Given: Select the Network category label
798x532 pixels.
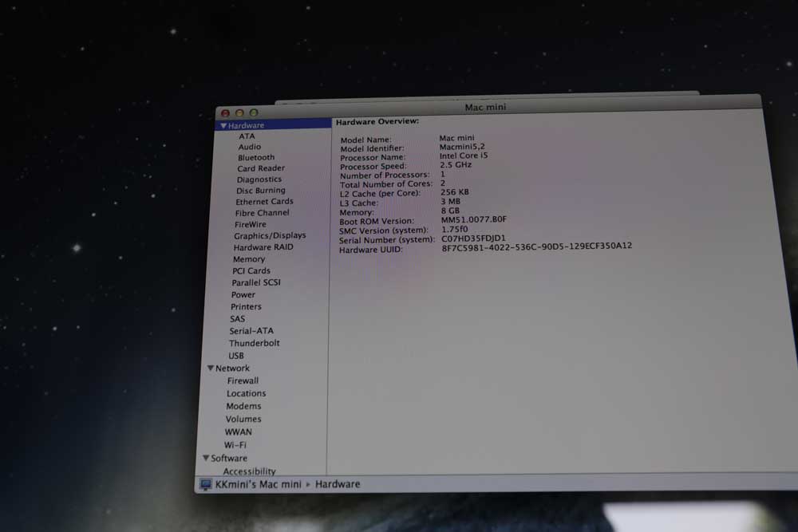Looking at the screenshot, I should (232, 368).
